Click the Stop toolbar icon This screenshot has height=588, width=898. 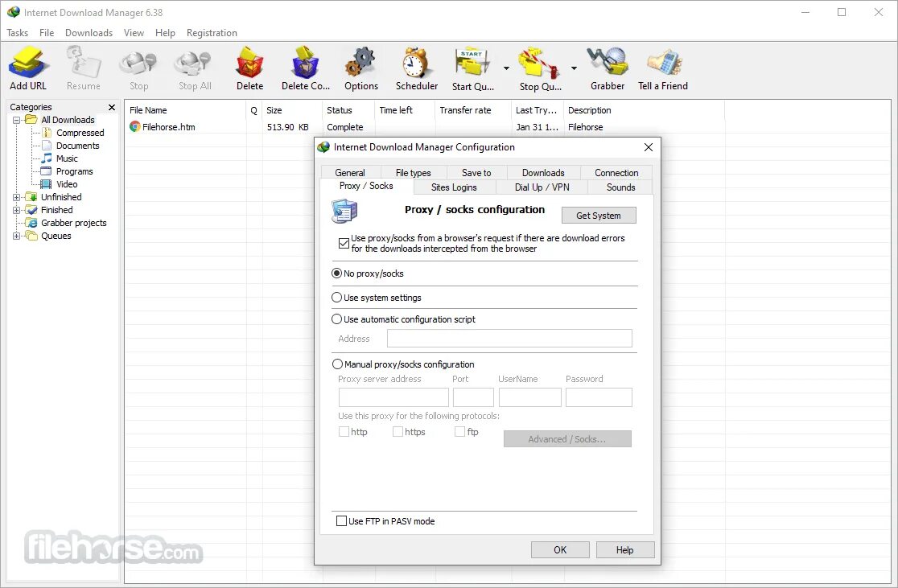[138, 63]
